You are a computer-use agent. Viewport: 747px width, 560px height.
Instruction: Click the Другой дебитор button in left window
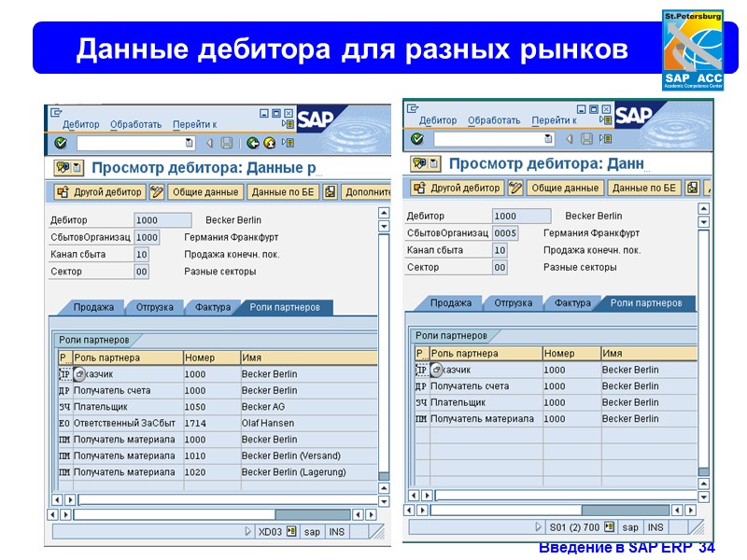pos(99,192)
